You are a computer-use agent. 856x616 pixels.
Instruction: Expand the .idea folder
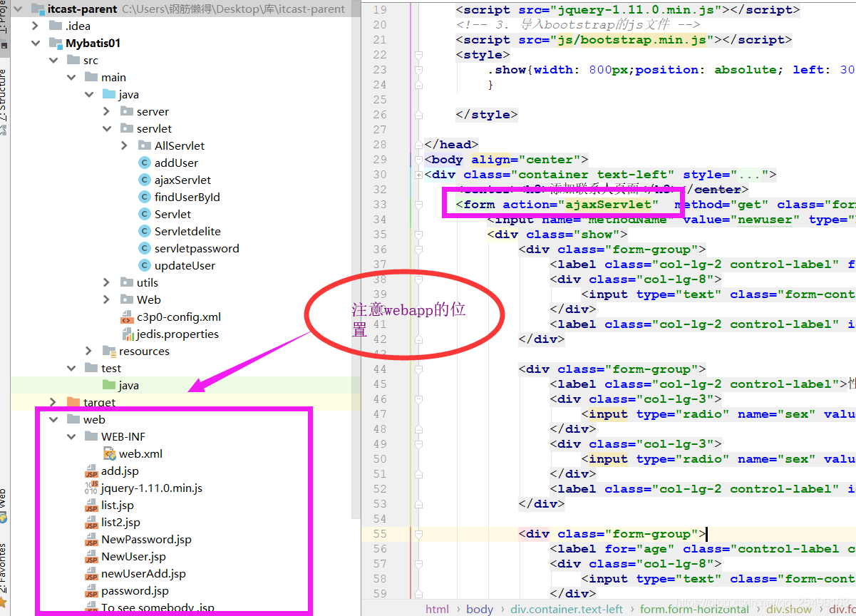36,26
